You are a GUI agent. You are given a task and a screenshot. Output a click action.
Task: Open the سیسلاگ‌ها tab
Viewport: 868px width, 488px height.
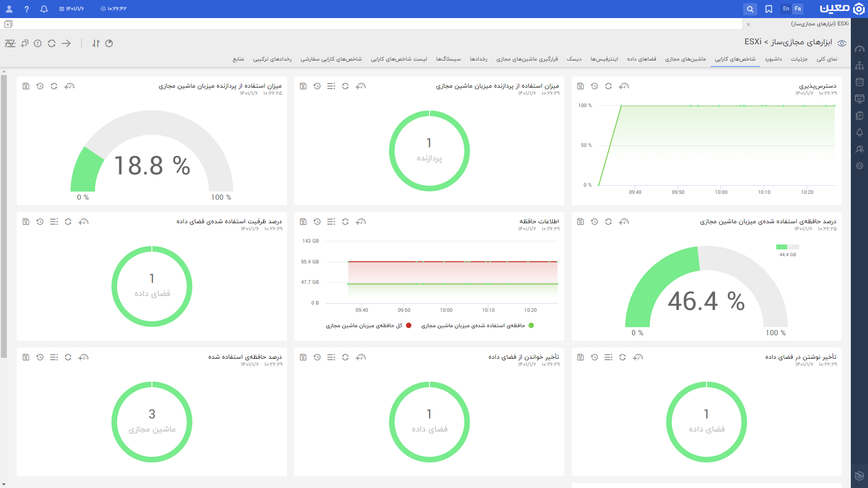(448, 59)
